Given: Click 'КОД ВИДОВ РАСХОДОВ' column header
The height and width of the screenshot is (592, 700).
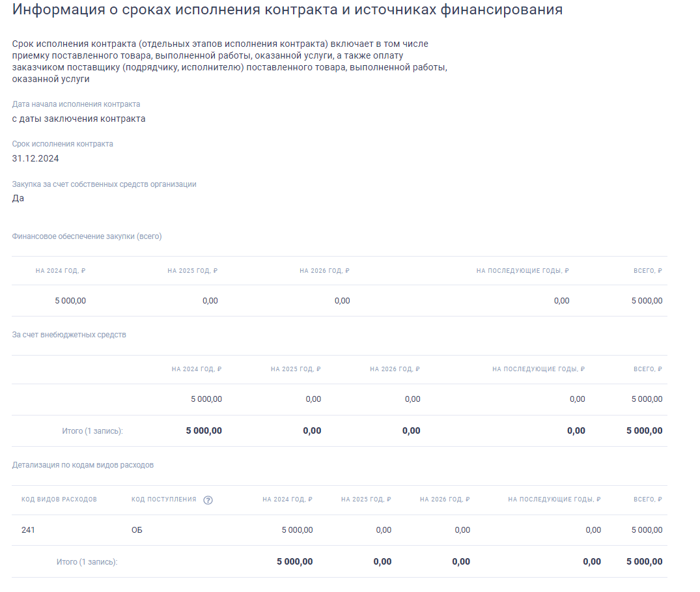Looking at the screenshot, I should 59,499.
